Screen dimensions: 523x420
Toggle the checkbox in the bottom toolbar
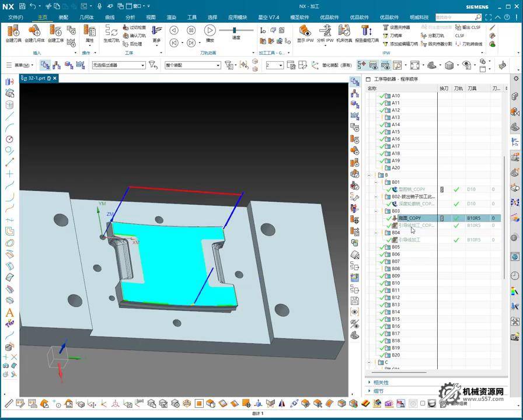click(422, 403)
